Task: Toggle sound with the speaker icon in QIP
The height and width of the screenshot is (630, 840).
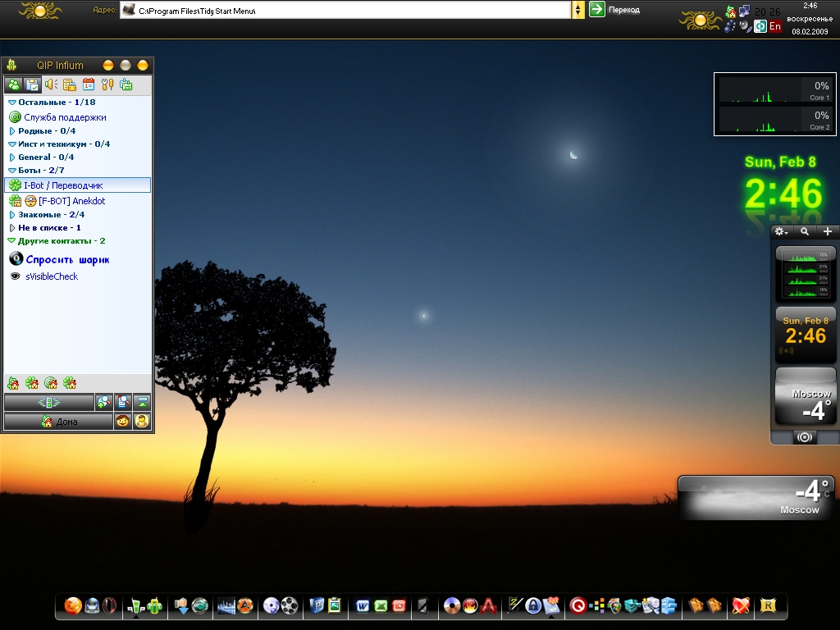Action: [x=51, y=84]
